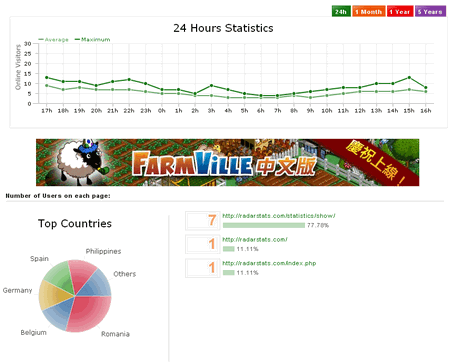
Task: Open the FarmVille banner advertisement
Action: pos(227,162)
